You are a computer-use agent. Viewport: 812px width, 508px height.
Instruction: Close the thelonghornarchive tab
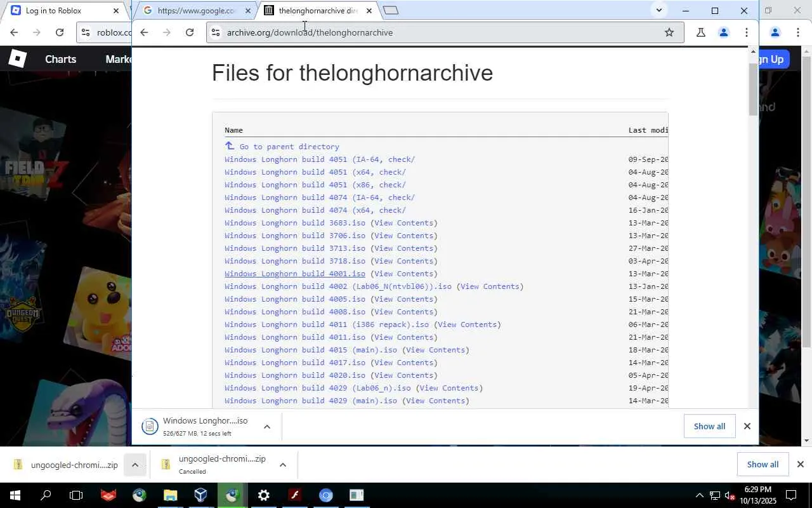tap(369, 11)
